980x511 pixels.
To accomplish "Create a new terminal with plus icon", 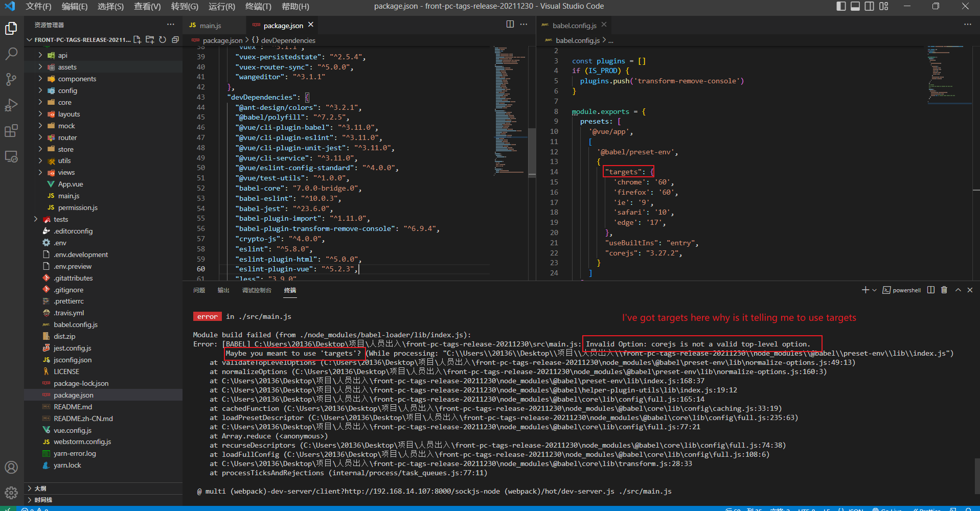I will point(866,290).
